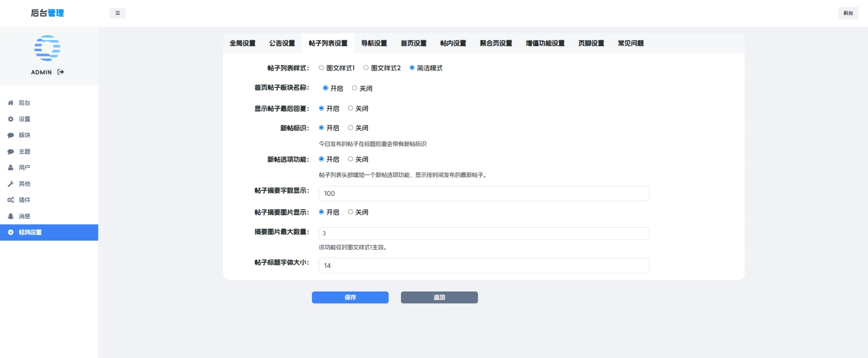Click the striped circular admin avatar logo
The image size is (868, 358).
(x=47, y=48)
